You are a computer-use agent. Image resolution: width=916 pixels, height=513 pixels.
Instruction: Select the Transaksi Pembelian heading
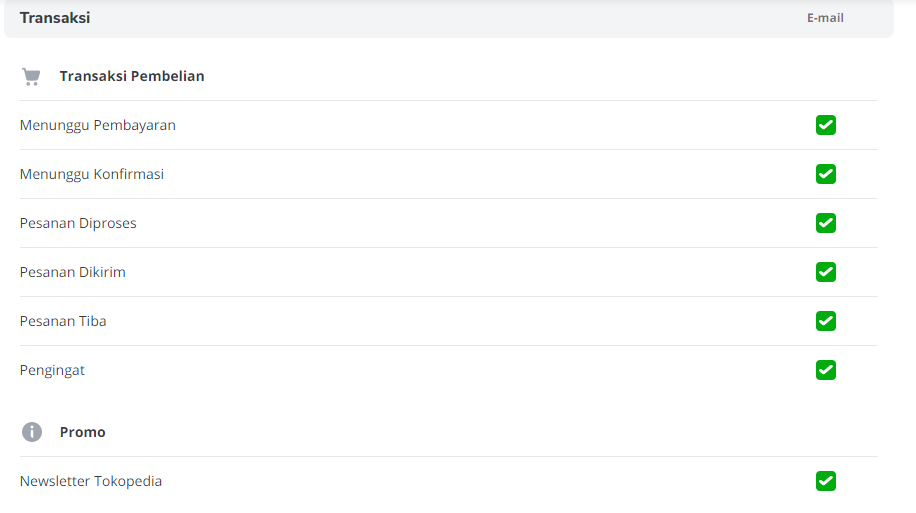click(x=132, y=76)
